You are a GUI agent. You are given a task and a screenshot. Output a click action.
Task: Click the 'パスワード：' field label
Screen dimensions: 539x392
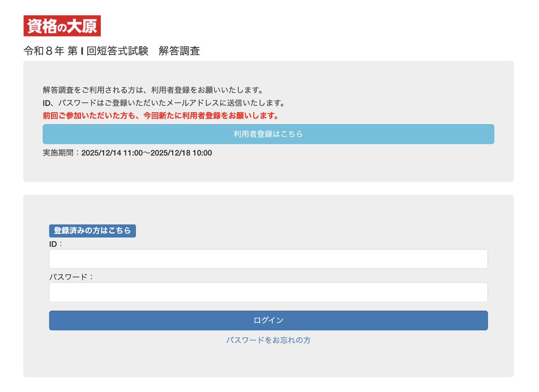(71, 277)
